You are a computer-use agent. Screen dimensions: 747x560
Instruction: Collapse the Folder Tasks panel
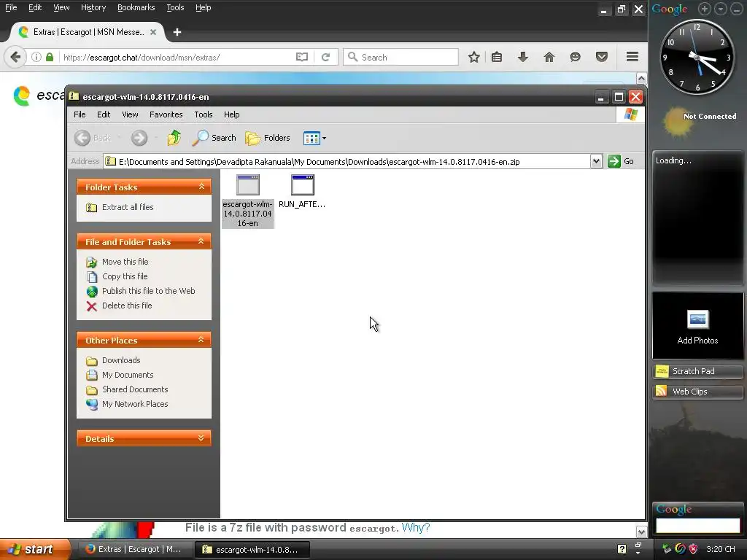pyautogui.click(x=201, y=187)
